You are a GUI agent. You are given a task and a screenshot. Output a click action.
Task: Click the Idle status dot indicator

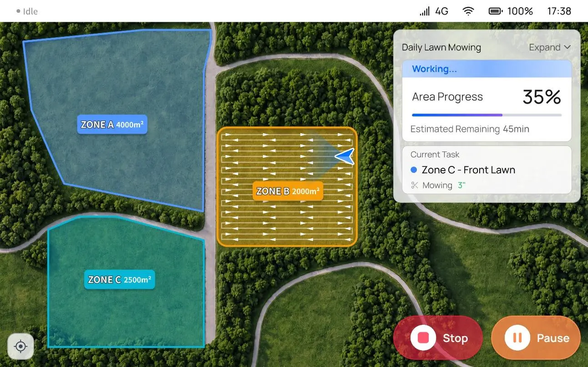[x=18, y=11]
